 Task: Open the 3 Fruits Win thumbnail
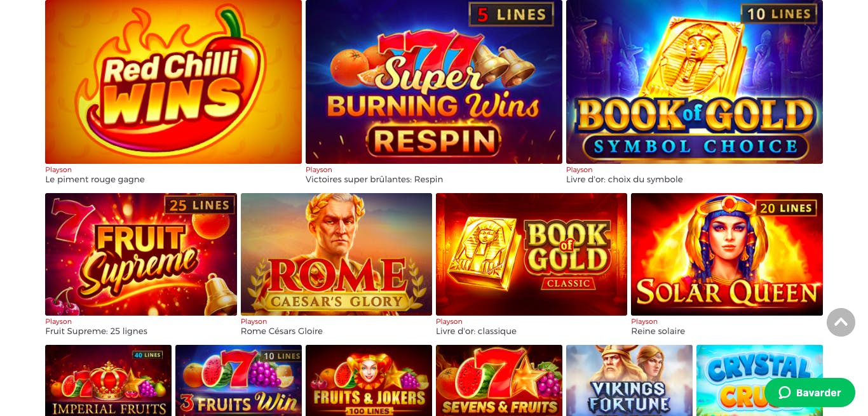[238, 380]
